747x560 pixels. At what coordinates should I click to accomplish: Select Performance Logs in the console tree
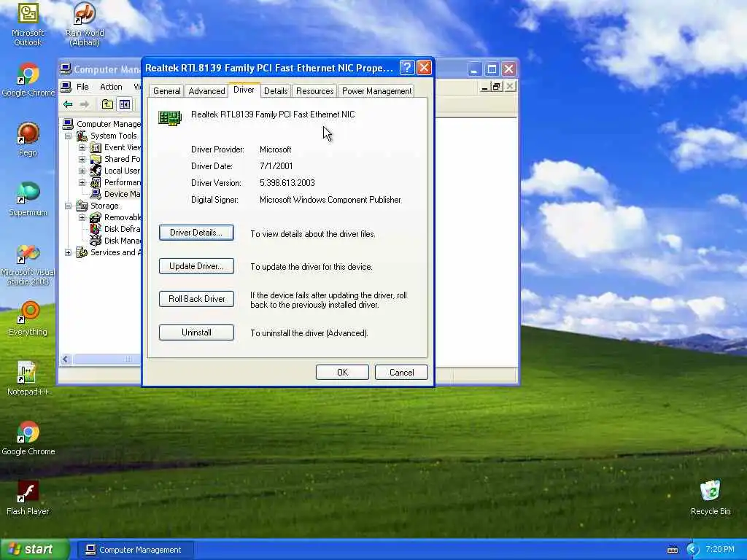point(123,182)
